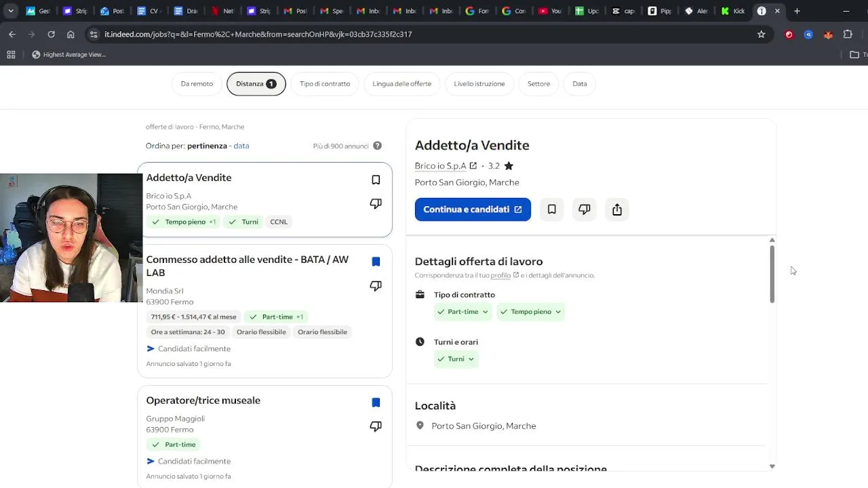This screenshot has width=868, height=488.
Task: Click the 711,95 € - 1.514,47 € al mese tag
Action: 194,317
